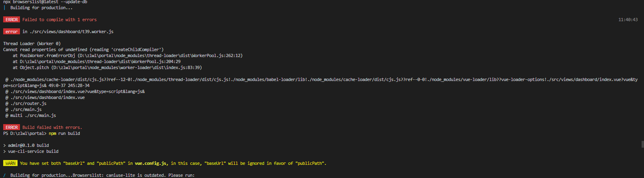The width and height of the screenshot is (644, 178).
Task: Click the lowercase red 'error' badge
Action: coord(12,32)
